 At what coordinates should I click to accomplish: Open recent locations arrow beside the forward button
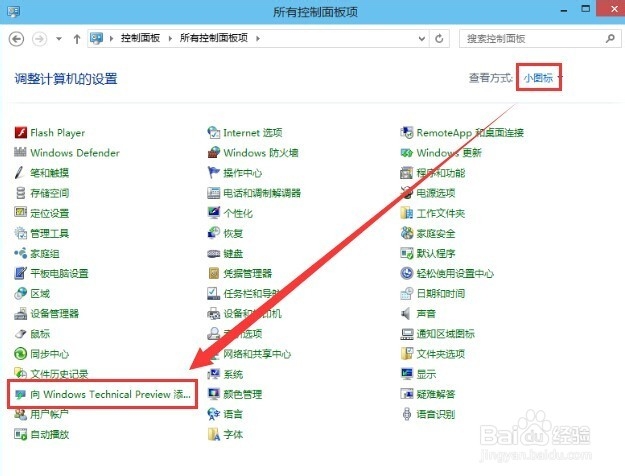pos(59,39)
